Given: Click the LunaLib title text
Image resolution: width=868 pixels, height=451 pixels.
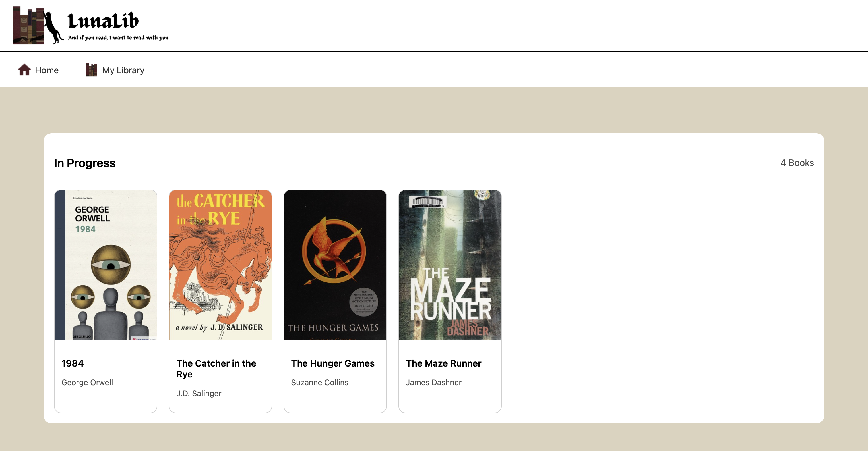Looking at the screenshot, I should 103,21.
